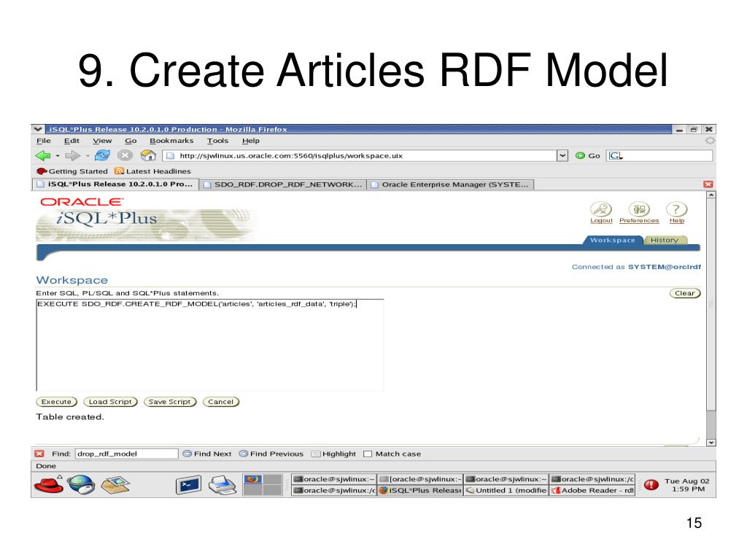Viewport: 747px width, 560px height.
Task: Close the current browser tab
Action: click(708, 184)
